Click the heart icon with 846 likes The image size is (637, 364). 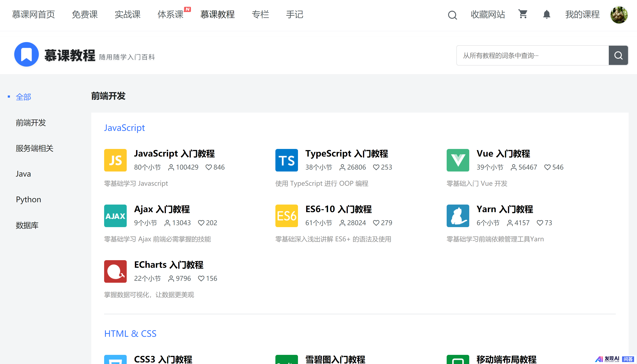pos(208,167)
